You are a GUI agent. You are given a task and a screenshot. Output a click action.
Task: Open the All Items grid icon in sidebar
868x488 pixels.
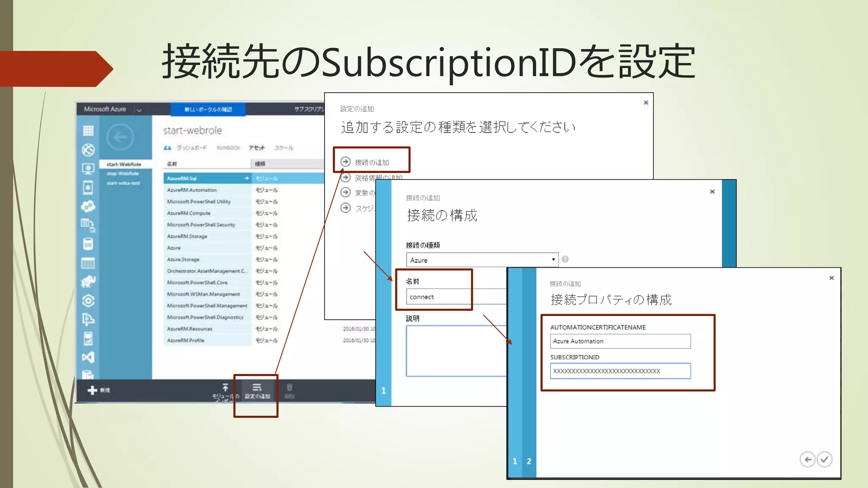(88, 130)
